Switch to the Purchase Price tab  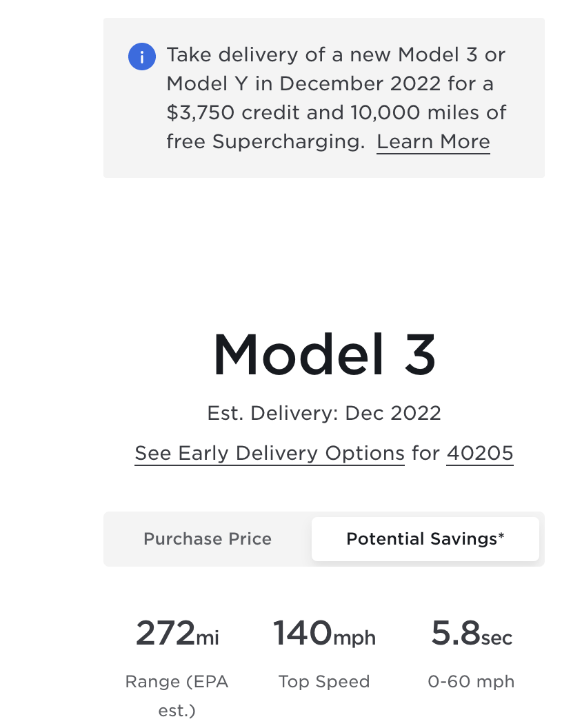coord(208,539)
